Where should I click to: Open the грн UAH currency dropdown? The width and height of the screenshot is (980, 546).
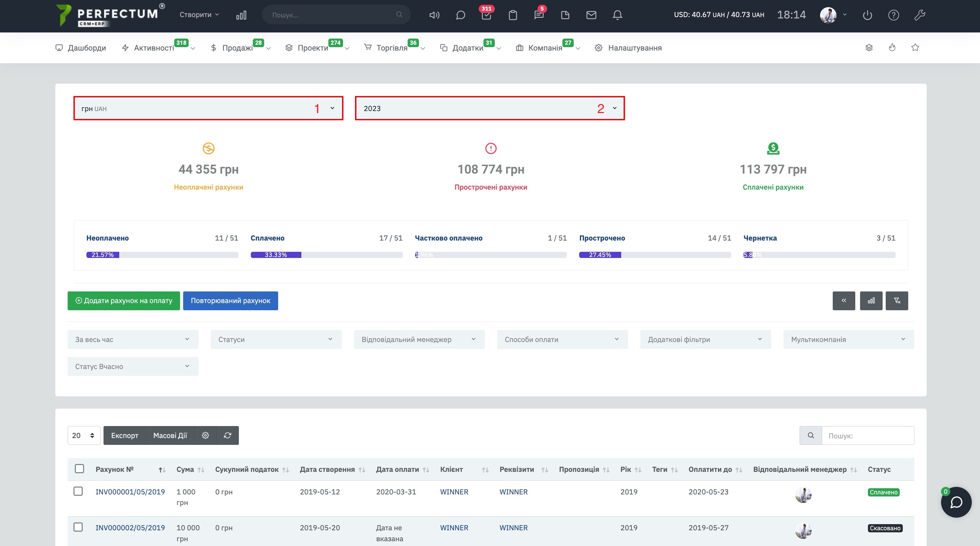point(208,108)
